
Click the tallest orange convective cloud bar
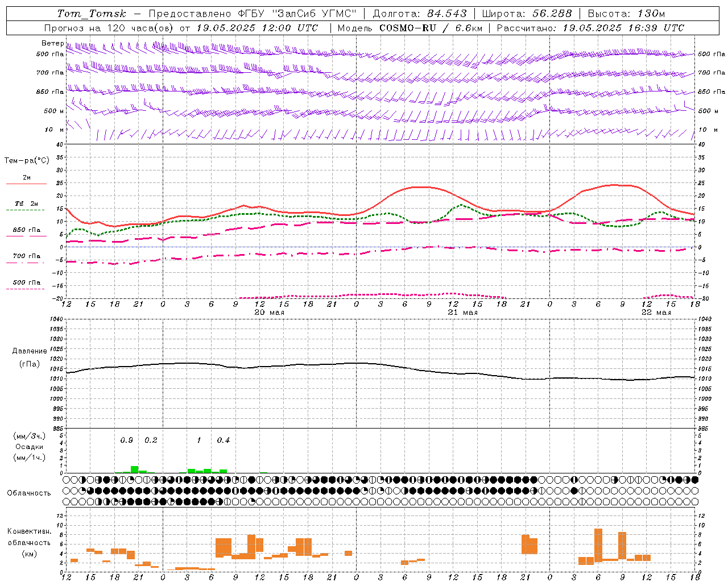(x=598, y=545)
